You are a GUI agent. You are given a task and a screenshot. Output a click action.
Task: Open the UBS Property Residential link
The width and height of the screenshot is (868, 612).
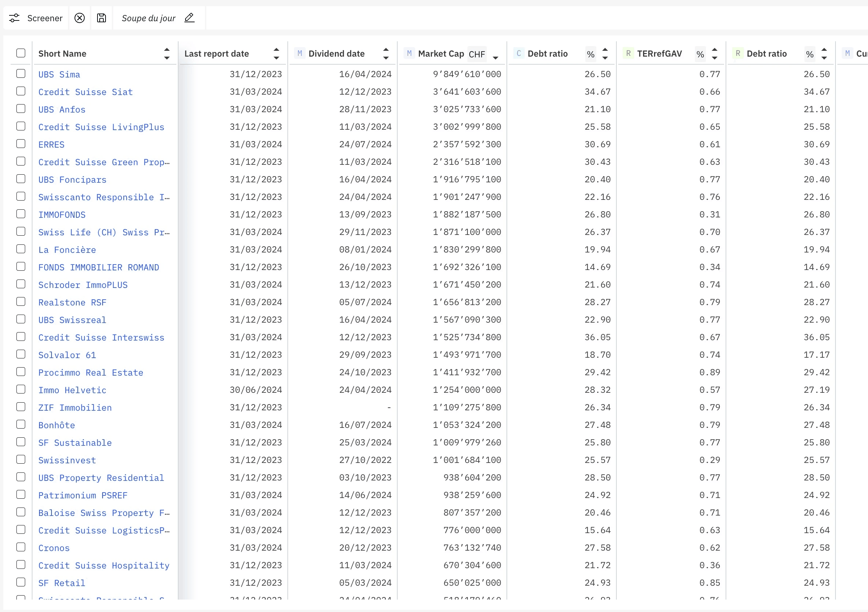[x=101, y=478]
